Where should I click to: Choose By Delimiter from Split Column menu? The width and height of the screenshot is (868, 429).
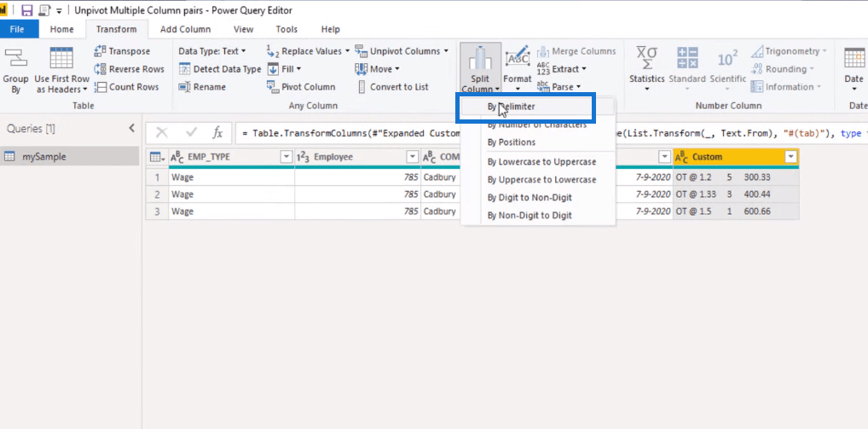538,107
